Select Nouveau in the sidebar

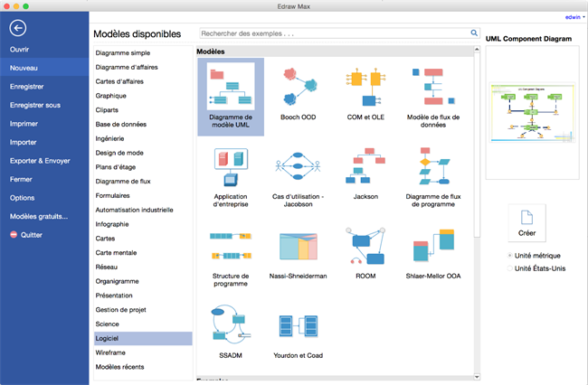tap(44, 68)
